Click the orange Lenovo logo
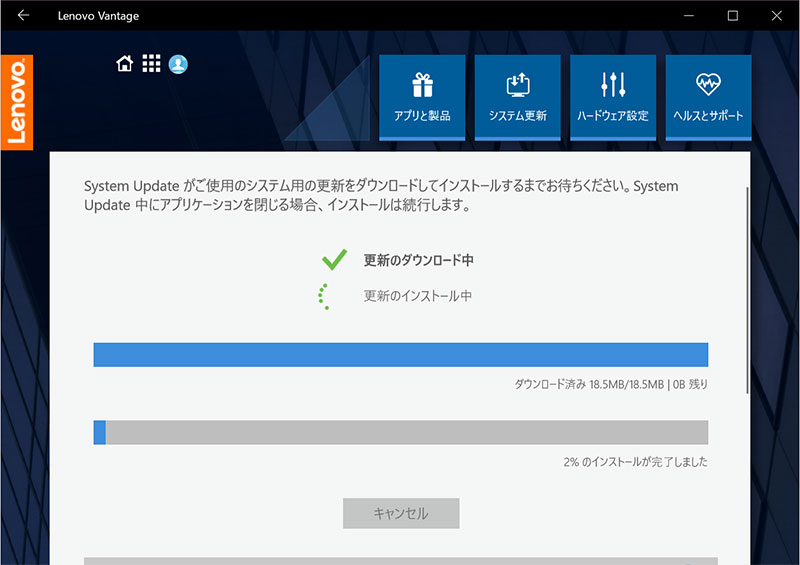 pyautogui.click(x=17, y=101)
